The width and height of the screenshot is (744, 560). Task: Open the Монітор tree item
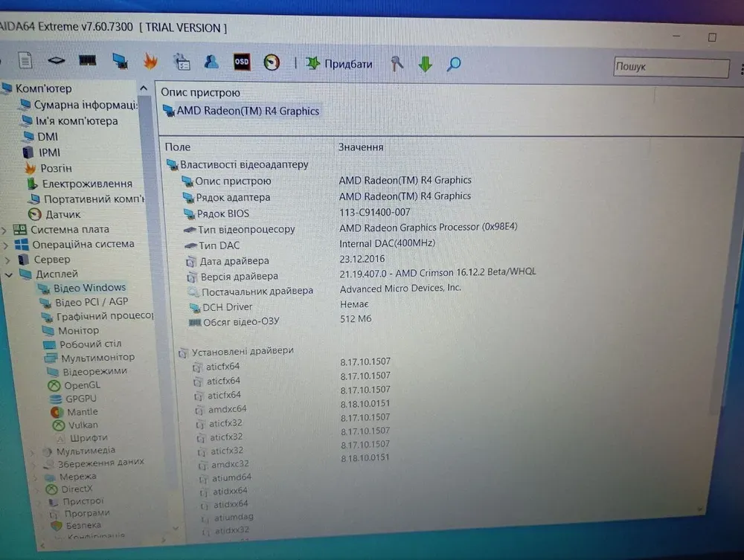pos(78,330)
